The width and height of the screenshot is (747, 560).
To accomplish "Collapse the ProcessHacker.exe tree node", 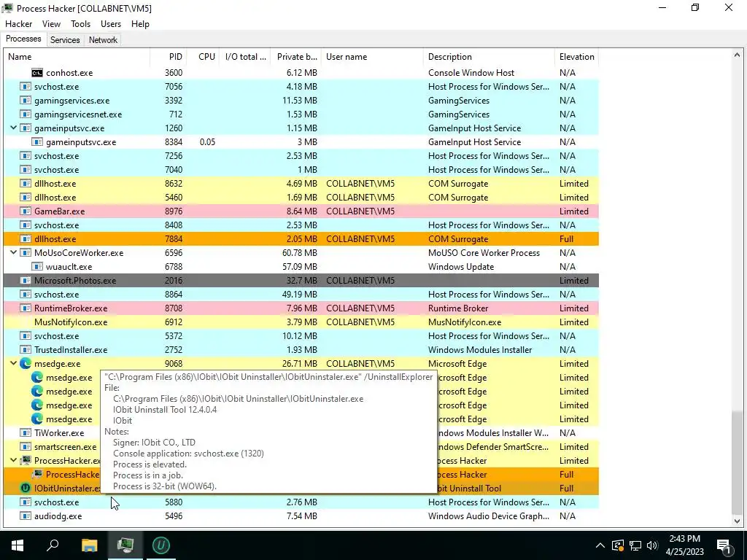I will pyautogui.click(x=13, y=461).
